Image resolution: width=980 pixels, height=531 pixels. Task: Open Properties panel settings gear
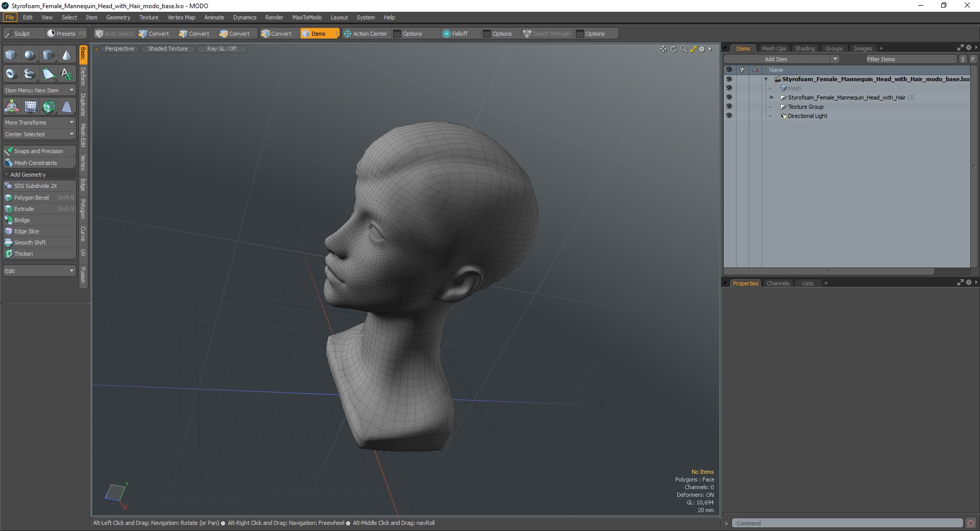[968, 282]
